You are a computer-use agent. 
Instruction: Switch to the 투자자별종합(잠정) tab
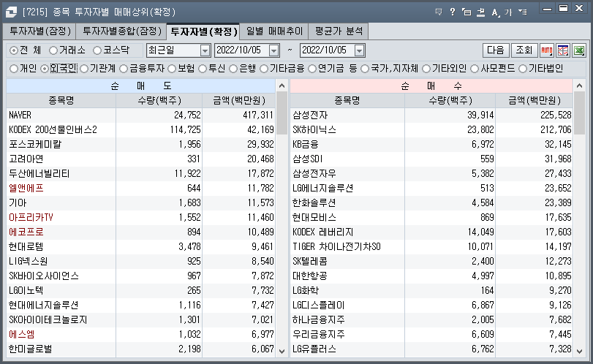click(x=121, y=31)
